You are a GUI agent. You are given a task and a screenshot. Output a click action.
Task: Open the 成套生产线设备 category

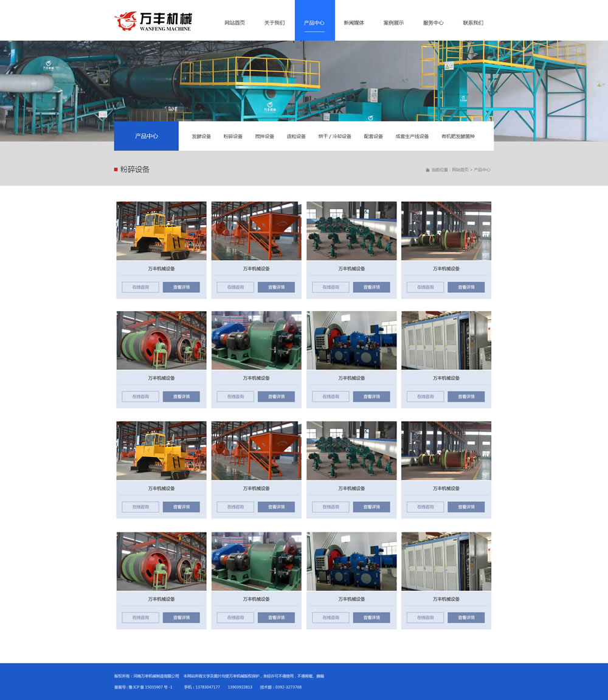(412, 137)
